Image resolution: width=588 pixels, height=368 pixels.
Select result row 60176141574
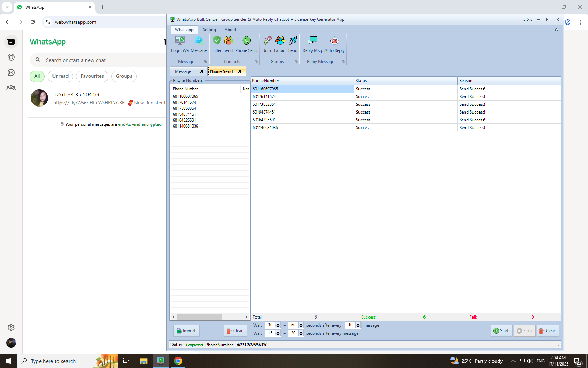pos(406,97)
